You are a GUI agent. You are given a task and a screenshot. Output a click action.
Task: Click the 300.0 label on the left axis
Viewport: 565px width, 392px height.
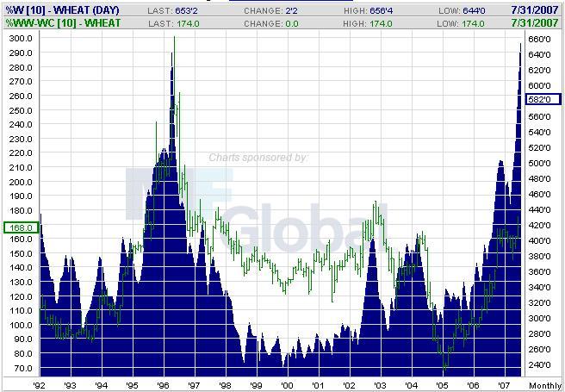pyautogui.click(x=20, y=39)
